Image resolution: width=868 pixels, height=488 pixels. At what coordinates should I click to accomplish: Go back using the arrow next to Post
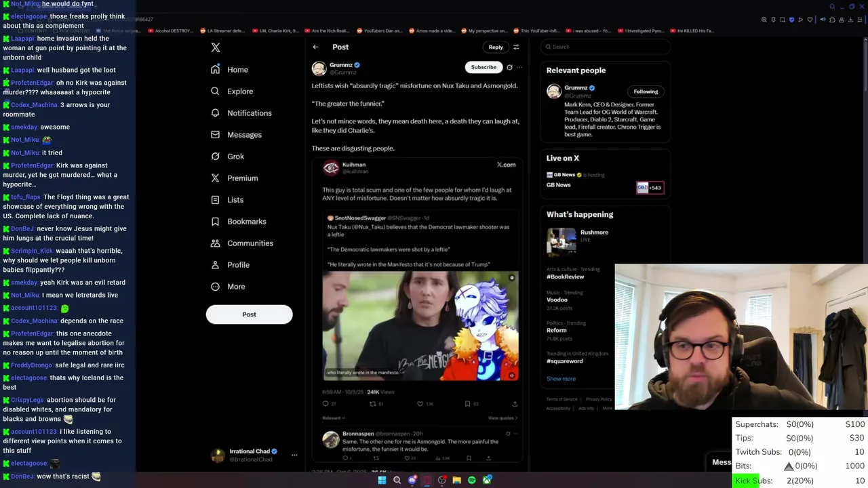click(315, 47)
